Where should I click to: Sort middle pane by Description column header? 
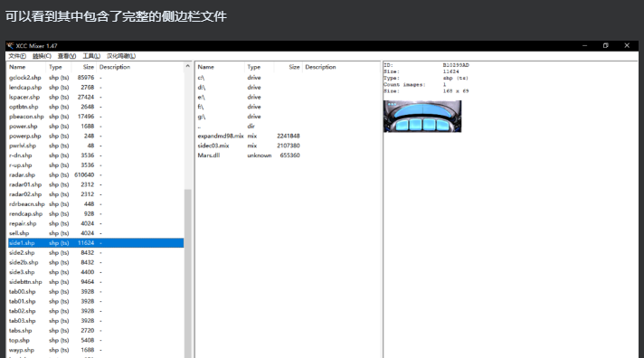pyautogui.click(x=341, y=67)
